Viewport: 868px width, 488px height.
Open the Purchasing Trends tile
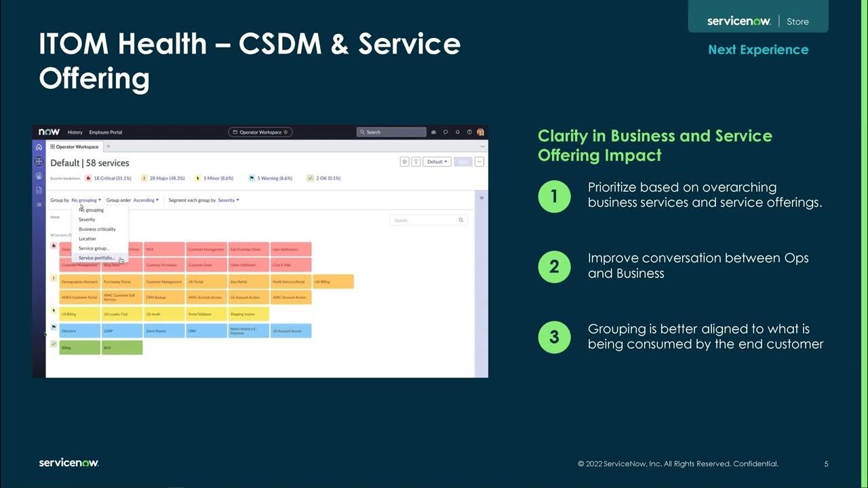[122, 281]
